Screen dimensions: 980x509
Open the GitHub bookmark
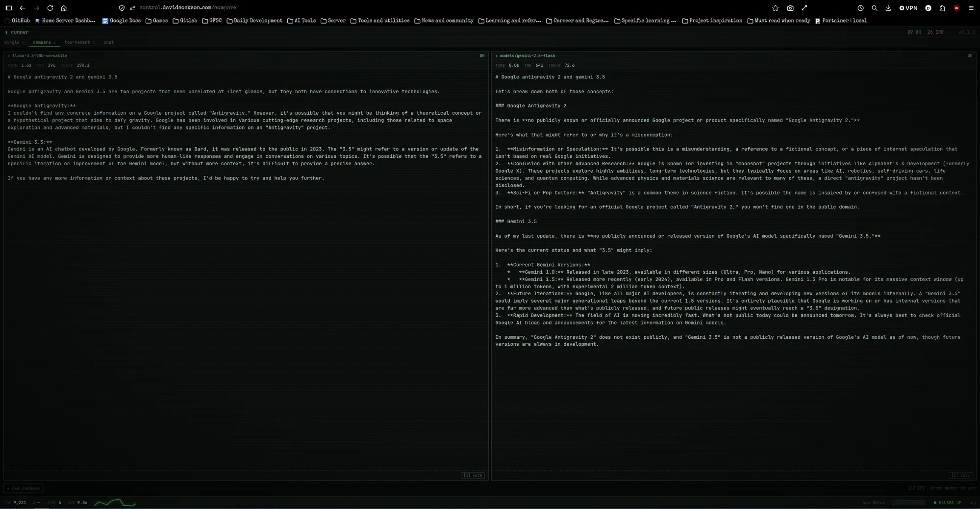pyautogui.click(x=17, y=21)
